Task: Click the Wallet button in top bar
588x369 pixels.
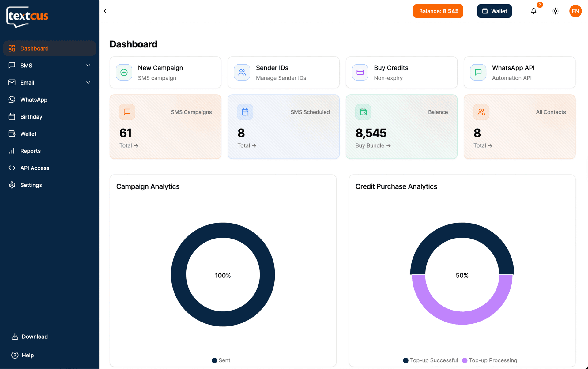Action: point(494,11)
